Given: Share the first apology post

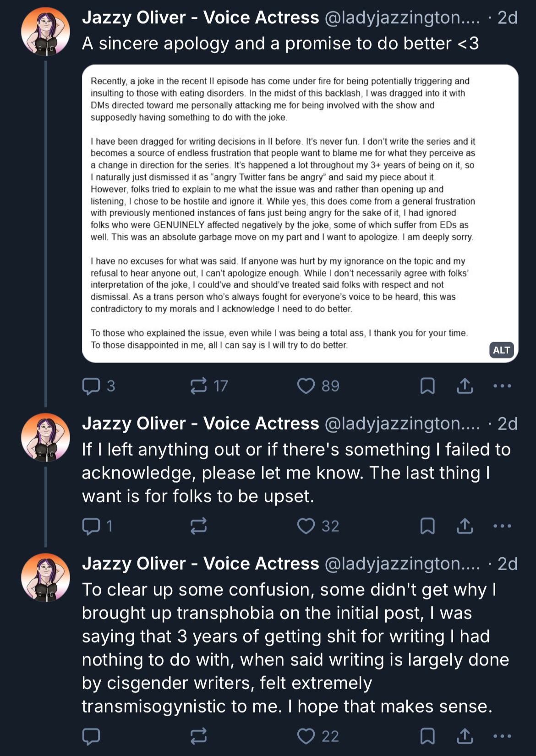Looking at the screenshot, I should point(465,386).
